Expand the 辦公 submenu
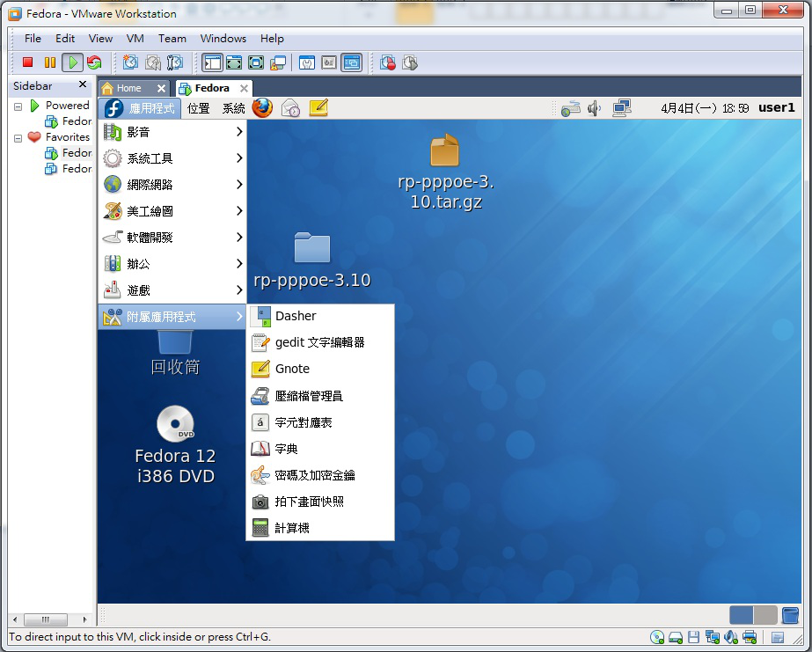Screen dimensions: 812x652 172,264
